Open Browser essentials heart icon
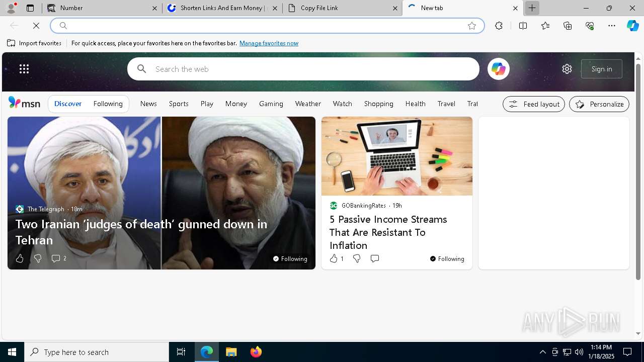Screen dimensions: 644x362 (590, 26)
